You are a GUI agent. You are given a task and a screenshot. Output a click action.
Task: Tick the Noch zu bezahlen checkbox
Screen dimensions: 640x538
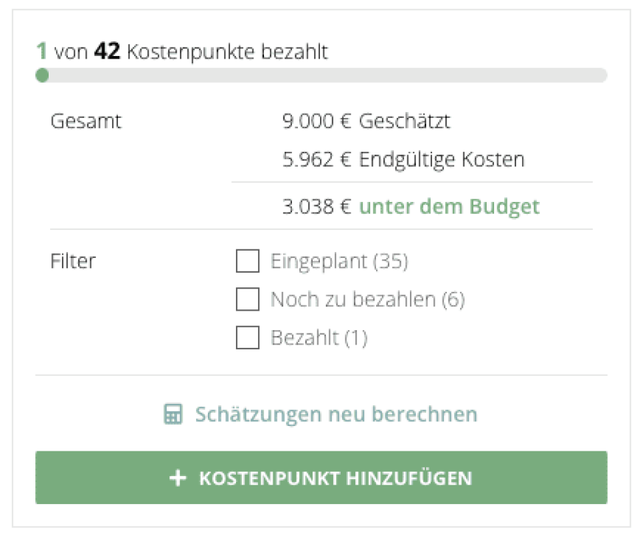(x=247, y=299)
